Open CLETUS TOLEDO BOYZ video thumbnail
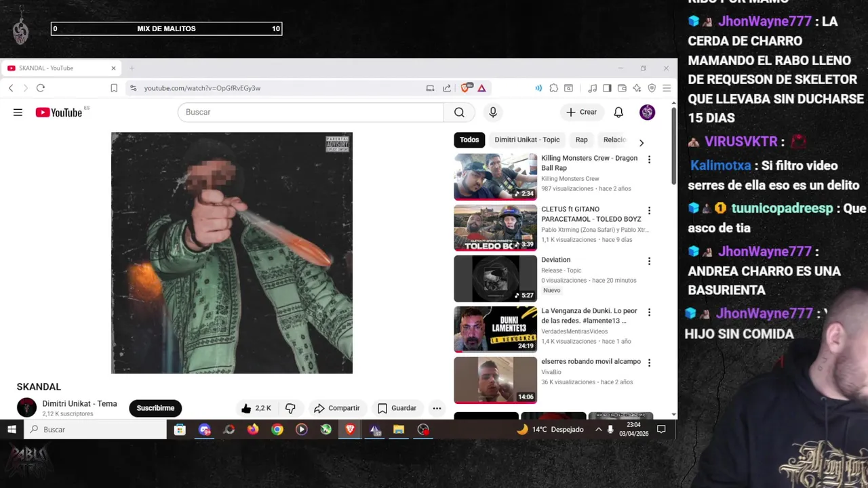 click(495, 228)
